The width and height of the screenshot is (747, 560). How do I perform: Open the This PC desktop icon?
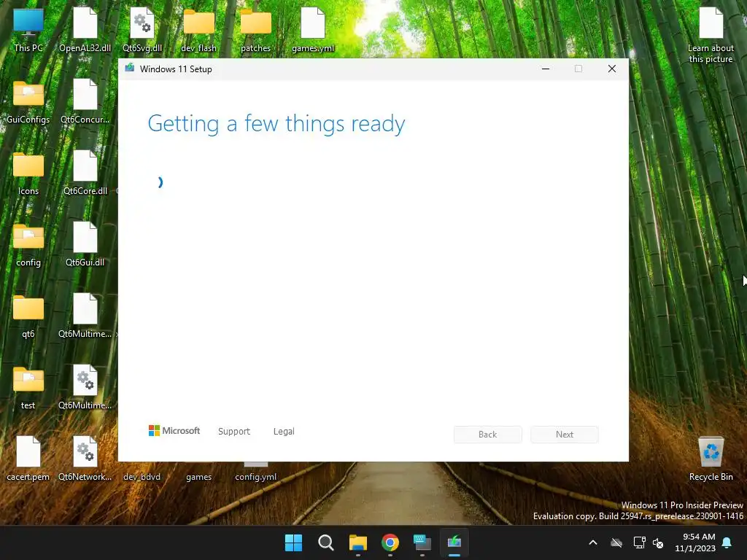[x=28, y=29]
